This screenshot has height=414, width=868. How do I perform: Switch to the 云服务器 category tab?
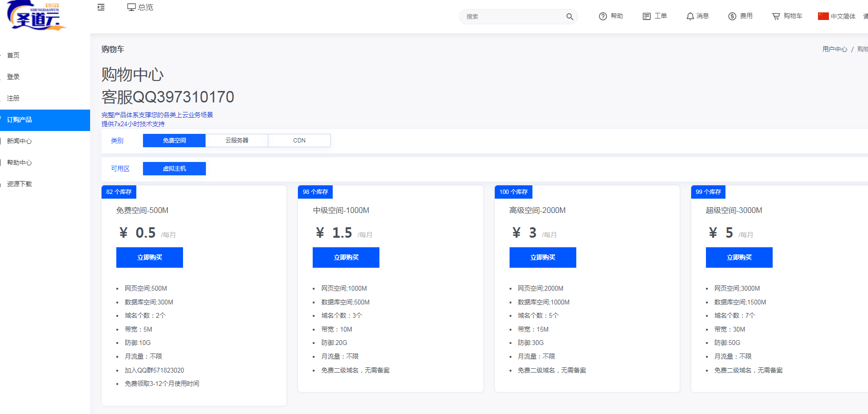click(237, 141)
